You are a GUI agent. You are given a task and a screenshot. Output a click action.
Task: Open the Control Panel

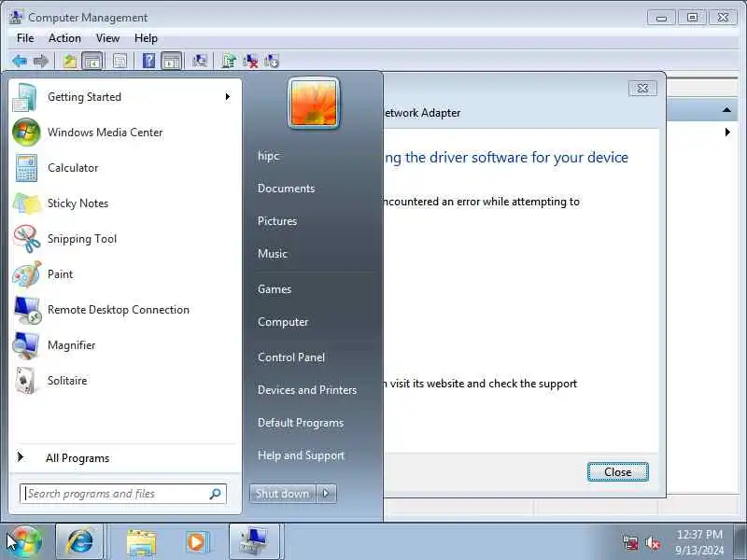pyautogui.click(x=291, y=357)
